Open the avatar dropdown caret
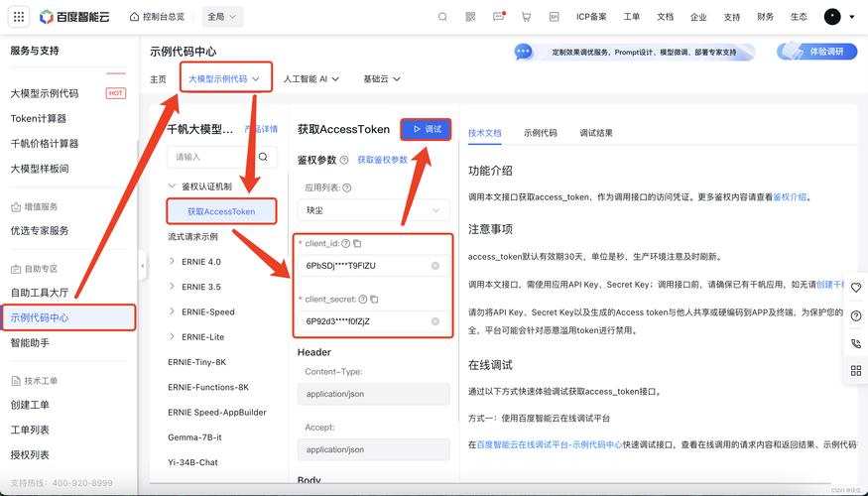 tap(852, 17)
